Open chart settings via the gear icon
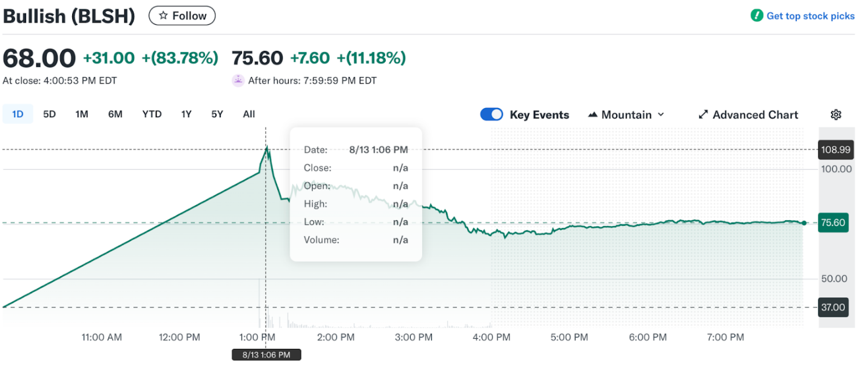This screenshot has height=369, width=868. point(836,114)
